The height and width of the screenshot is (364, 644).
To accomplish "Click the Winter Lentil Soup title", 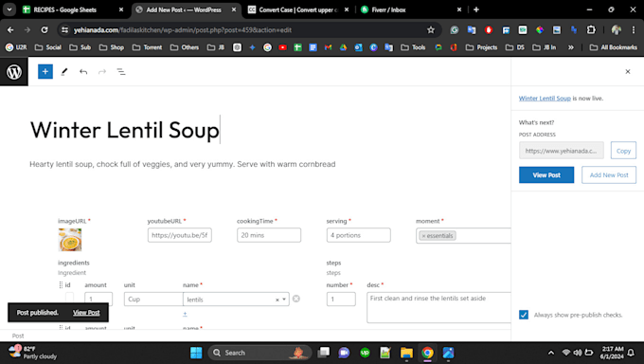I will 124,130.
